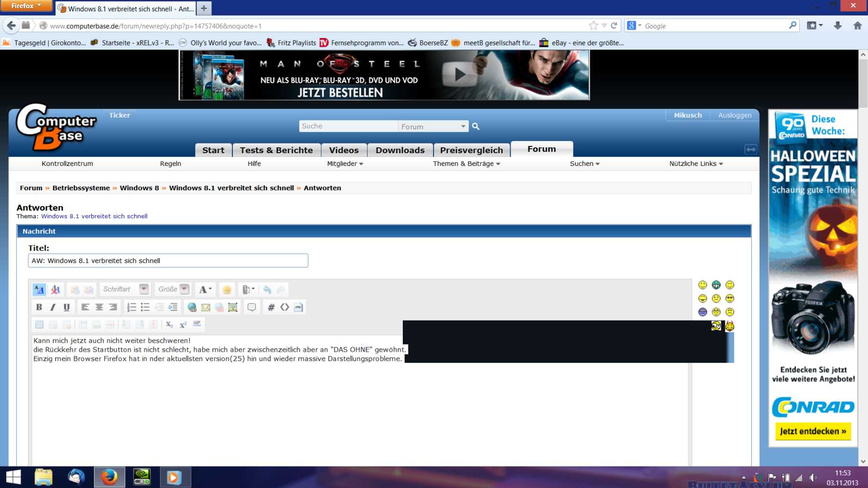Viewport: 868px width, 488px height.
Task: Click the Betriebssysteme breadcrumb link
Action: pos(81,188)
